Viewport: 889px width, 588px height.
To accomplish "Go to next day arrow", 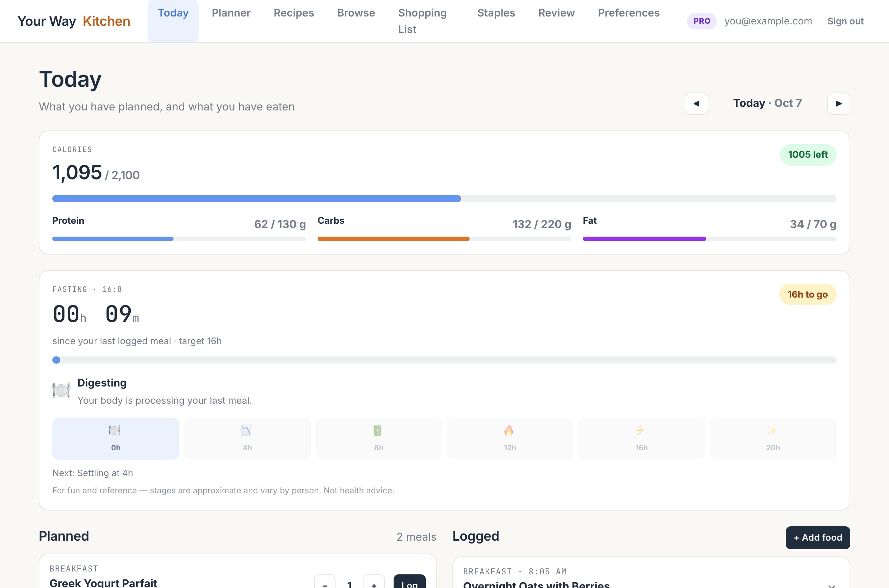I will (x=838, y=104).
